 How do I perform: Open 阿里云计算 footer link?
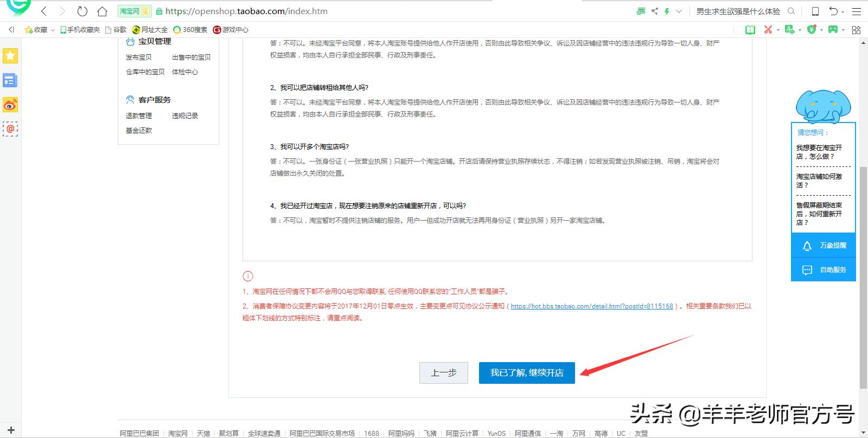coord(462,433)
